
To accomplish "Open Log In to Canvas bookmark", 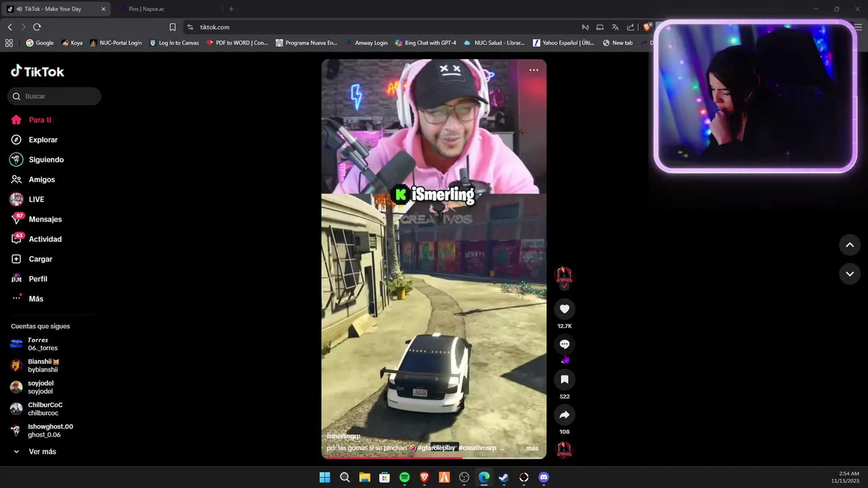I will 174,43.
